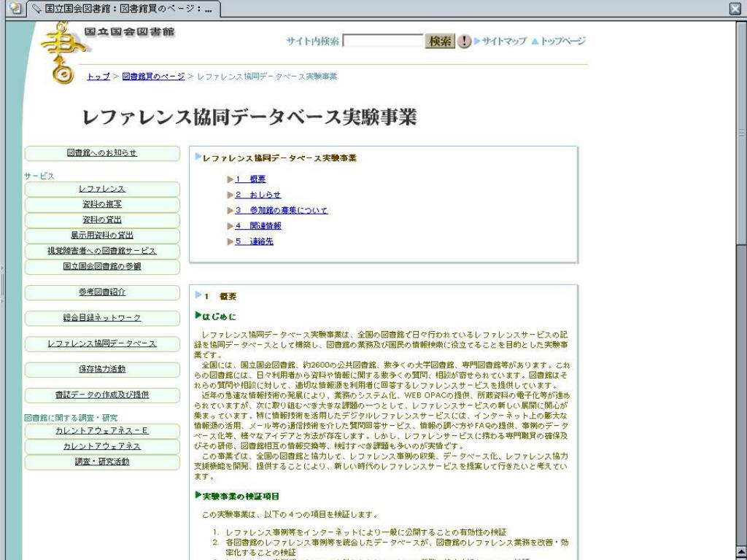
Task: Open the レファレンス sidebar menu item
Action: pos(102,189)
